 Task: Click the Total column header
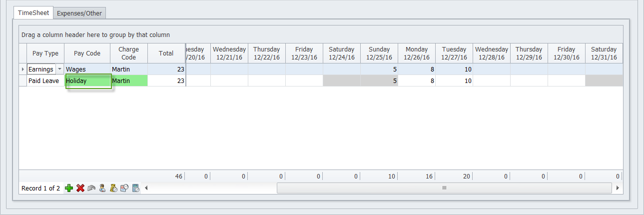166,53
